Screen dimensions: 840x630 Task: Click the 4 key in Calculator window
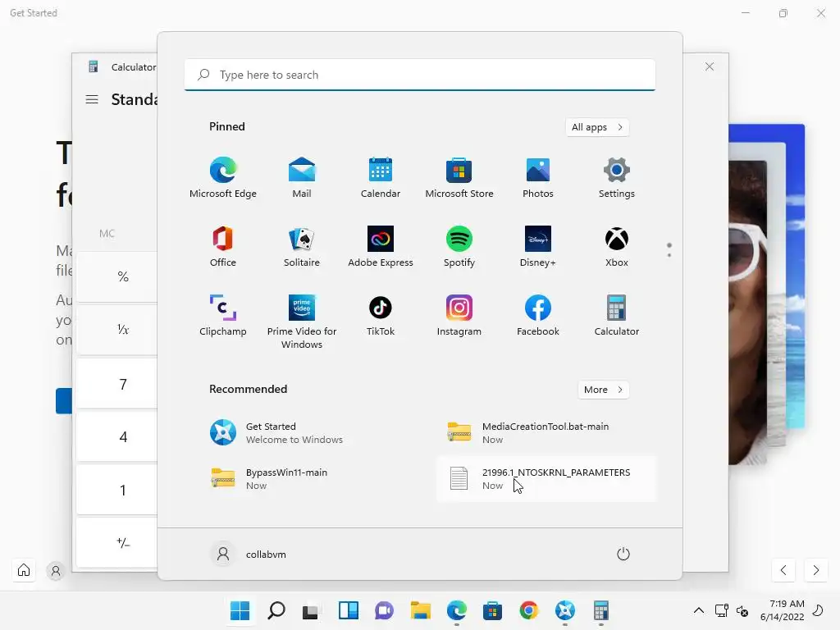tap(116, 436)
